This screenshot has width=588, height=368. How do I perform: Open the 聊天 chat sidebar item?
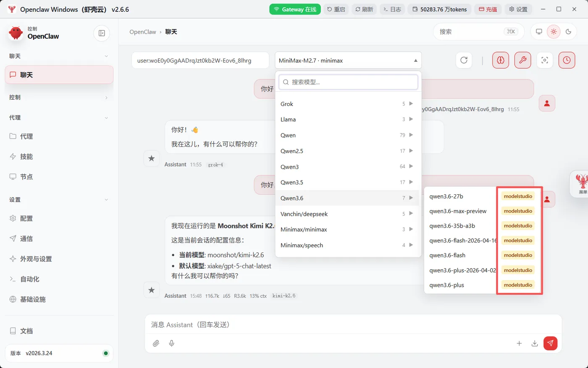[x=59, y=75]
